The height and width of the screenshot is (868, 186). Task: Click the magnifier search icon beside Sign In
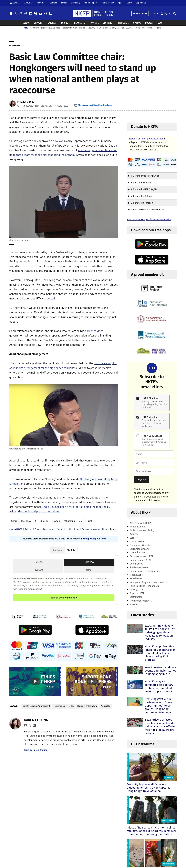(175, 13)
